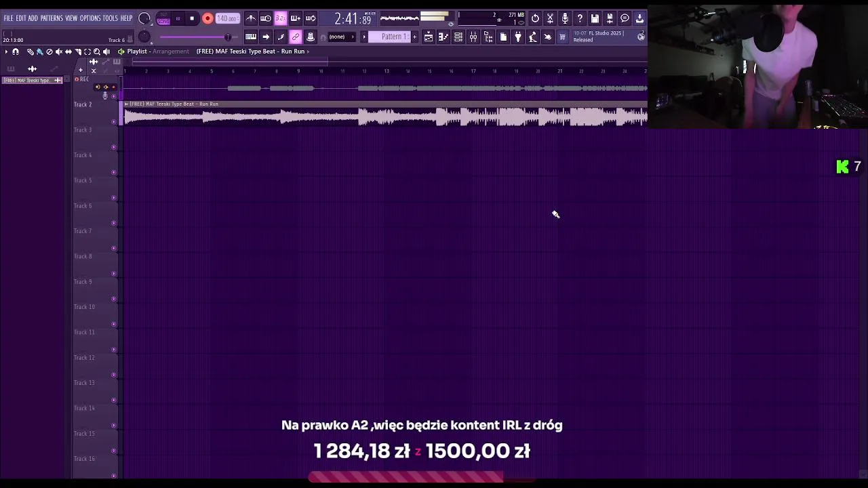Select the Zoom magnifier tool in playlist
This screenshot has height=488, width=868.
[x=97, y=52]
